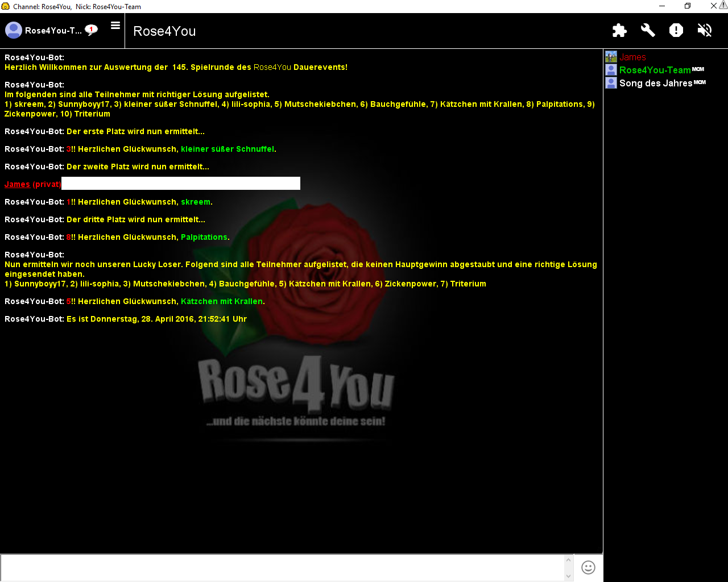Click the warning triangle in the title bar
Viewport: 728px width, 582px height.
[x=723, y=5]
